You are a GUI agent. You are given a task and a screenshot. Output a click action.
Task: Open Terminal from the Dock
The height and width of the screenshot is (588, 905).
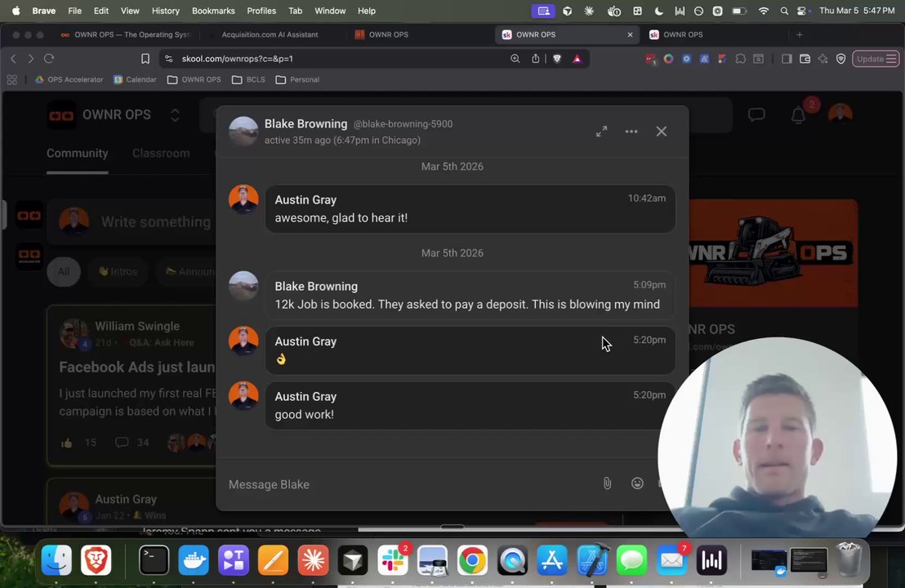coord(154,560)
